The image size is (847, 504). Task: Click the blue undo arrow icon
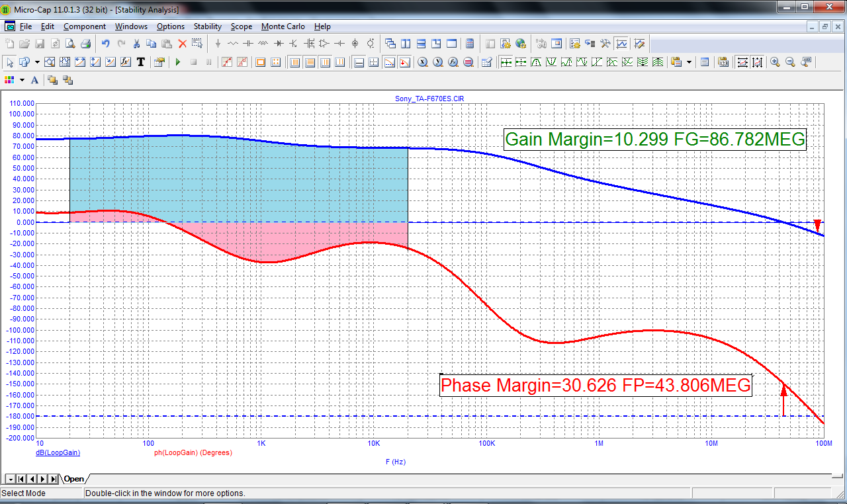105,44
